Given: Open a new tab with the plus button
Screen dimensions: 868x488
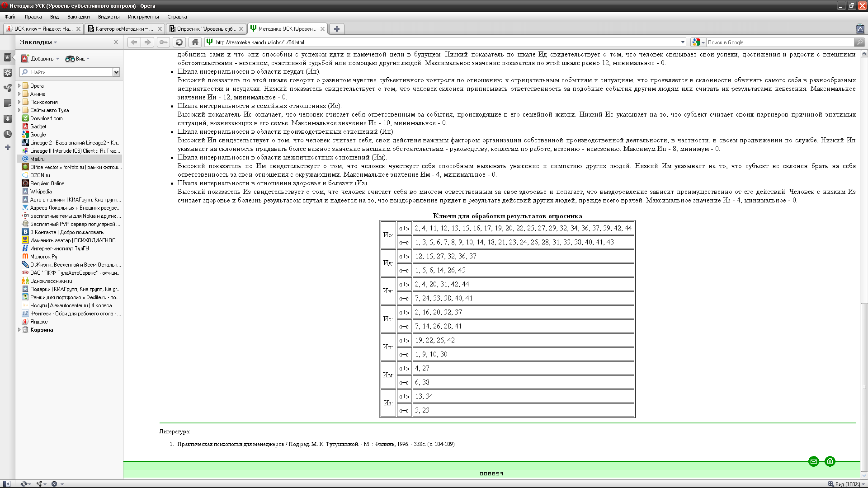Looking at the screenshot, I should (336, 29).
